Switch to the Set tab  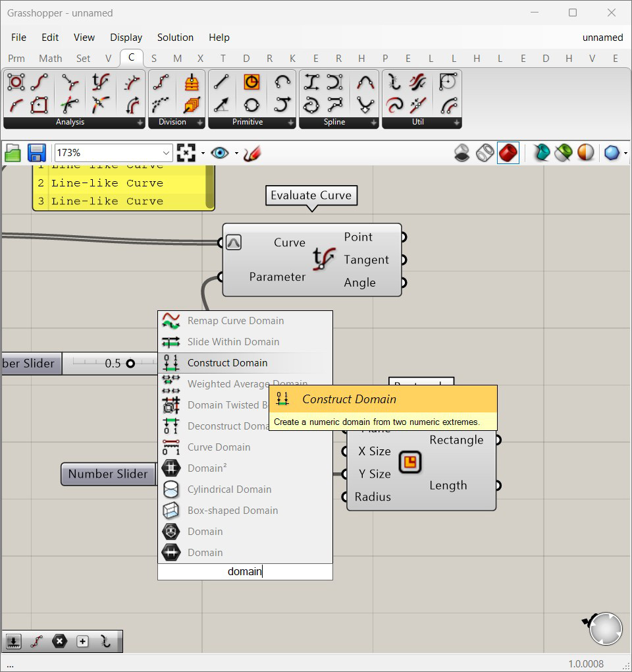[83, 58]
